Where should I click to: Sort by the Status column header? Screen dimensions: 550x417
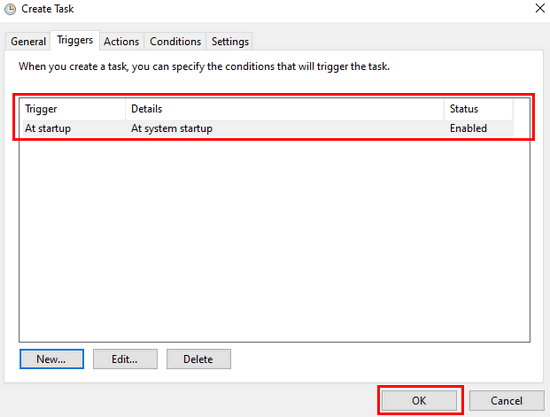(x=478, y=109)
